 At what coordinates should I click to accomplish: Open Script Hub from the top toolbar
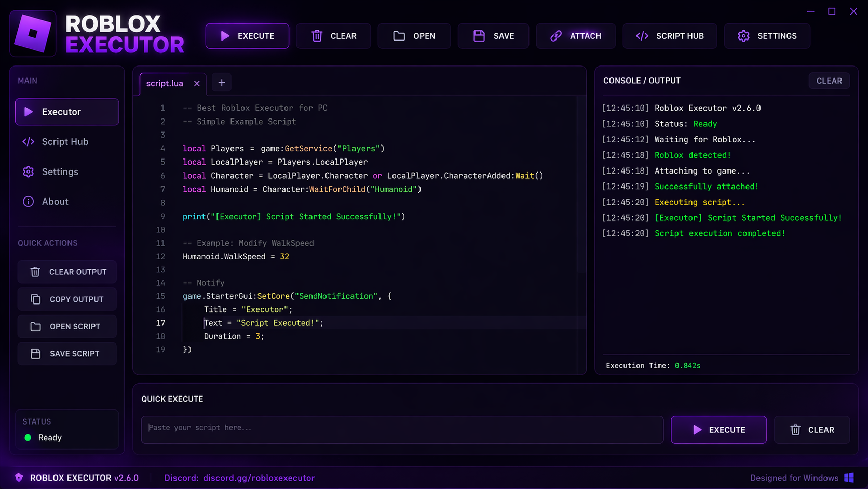point(670,36)
